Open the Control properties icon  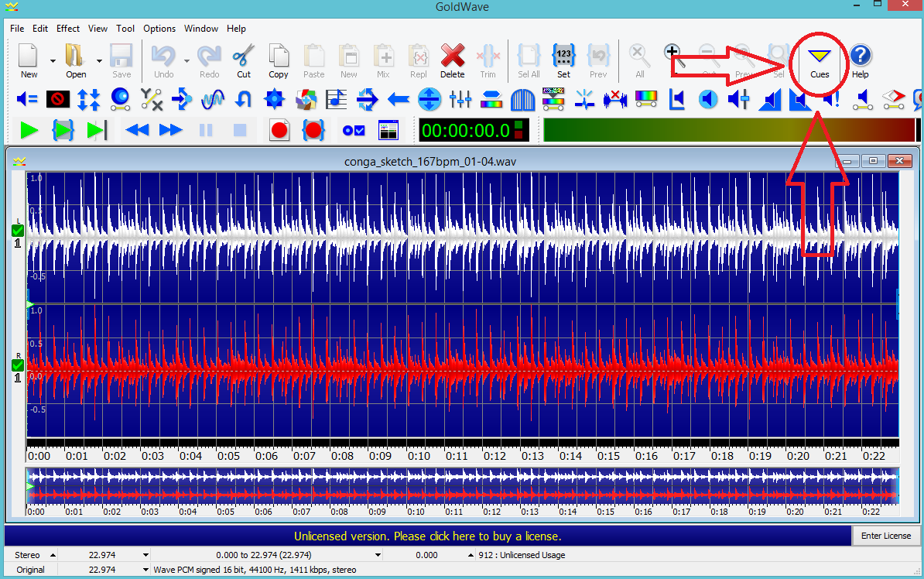coord(354,130)
